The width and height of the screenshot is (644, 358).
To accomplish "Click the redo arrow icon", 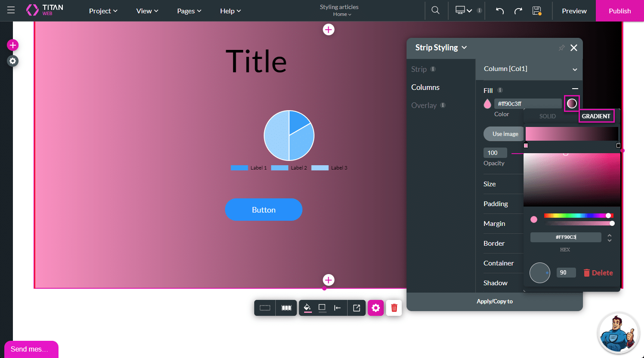I will point(518,11).
